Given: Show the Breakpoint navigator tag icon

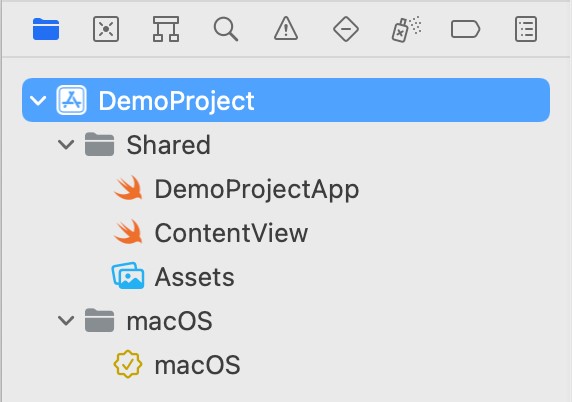Looking at the screenshot, I should 465,29.
